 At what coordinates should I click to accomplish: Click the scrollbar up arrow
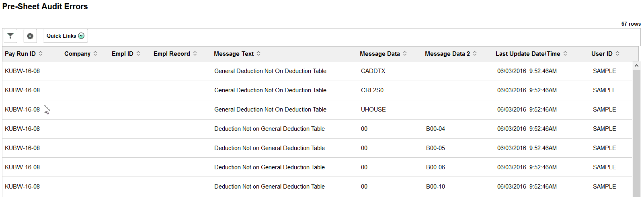click(636, 65)
